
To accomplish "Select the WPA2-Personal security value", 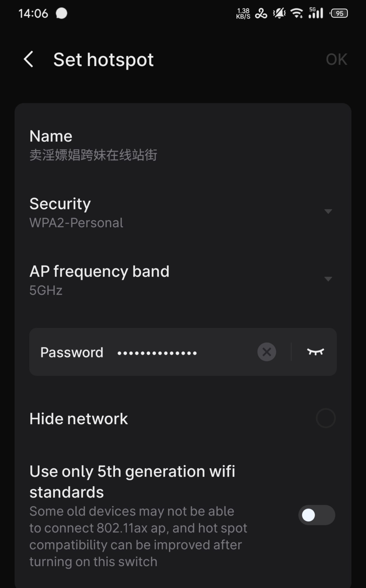I will 76,223.
